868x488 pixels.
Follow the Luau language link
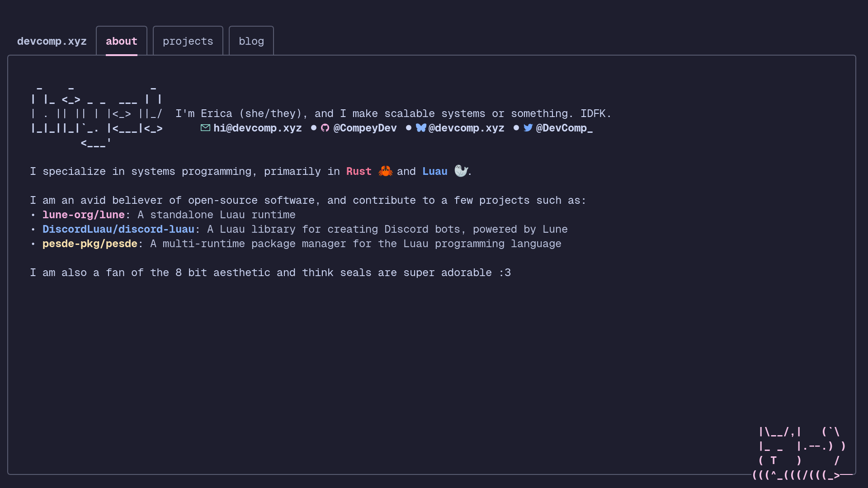435,171
